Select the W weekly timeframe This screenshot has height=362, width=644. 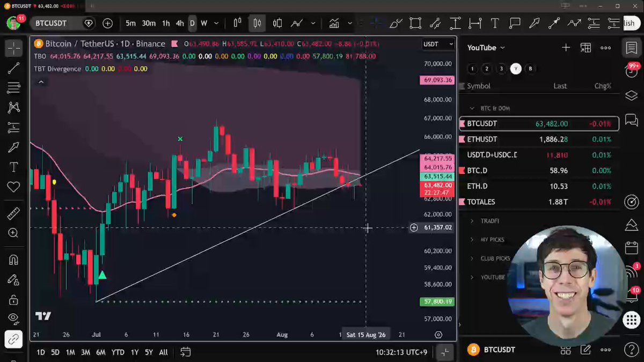pos(204,23)
